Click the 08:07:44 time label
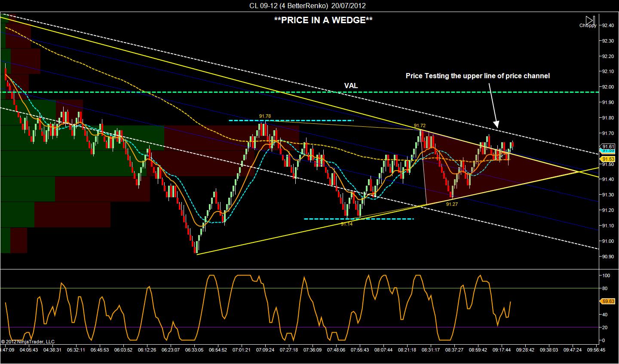Image resolution: width=619 pixels, height=364 pixels. [383, 350]
